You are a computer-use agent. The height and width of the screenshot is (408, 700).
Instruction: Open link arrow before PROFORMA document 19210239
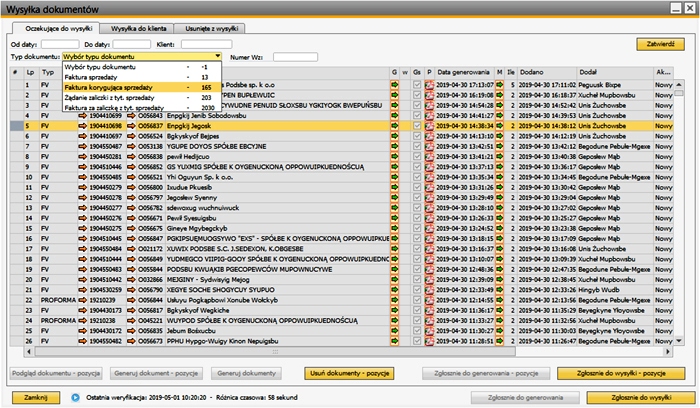click(x=82, y=300)
